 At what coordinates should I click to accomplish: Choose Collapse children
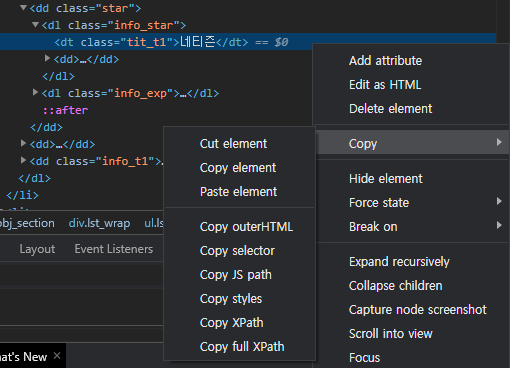point(395,286)
